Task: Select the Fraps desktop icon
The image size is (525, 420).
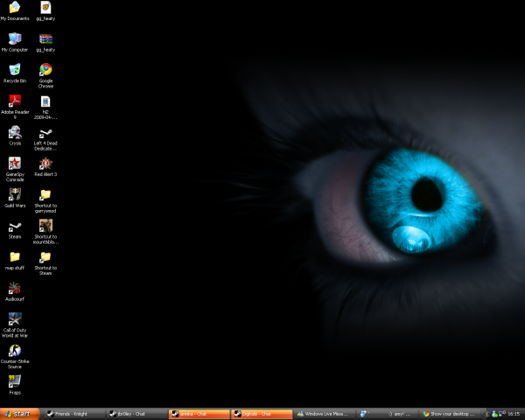Action: (15, 381)
